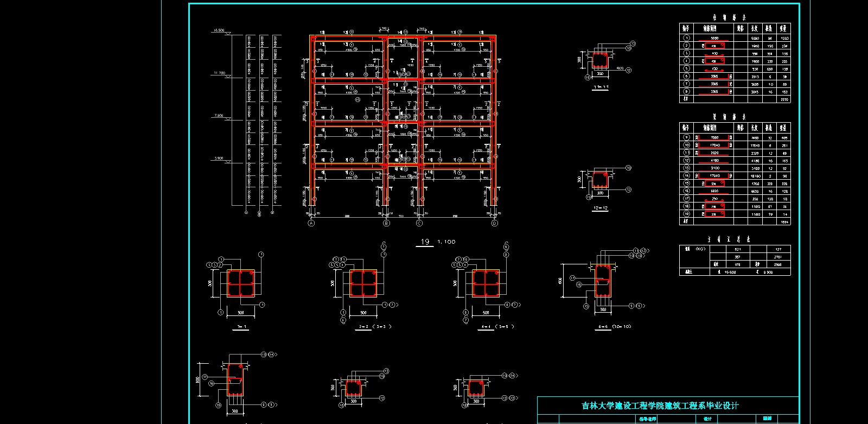Select axis bubble B below the frame

tap(387, 223)
